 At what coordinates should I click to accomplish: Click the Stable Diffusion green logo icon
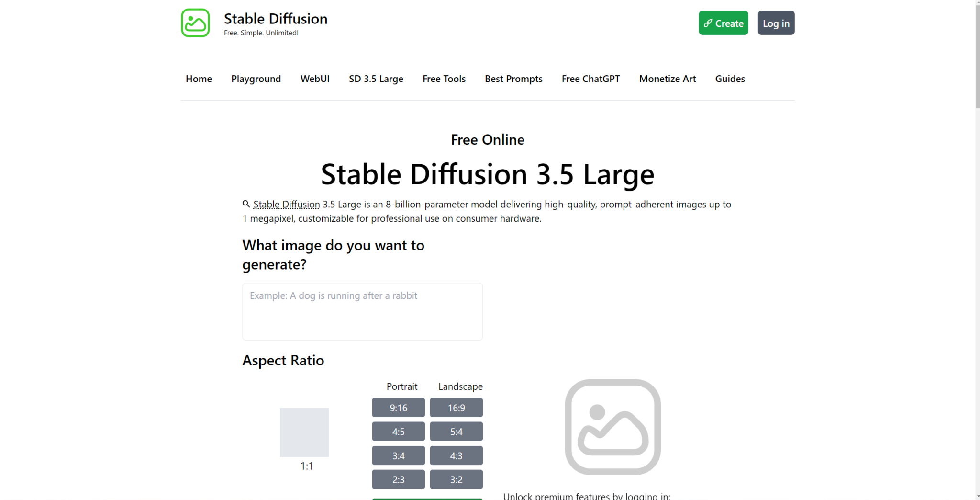[x=195, y=23]
